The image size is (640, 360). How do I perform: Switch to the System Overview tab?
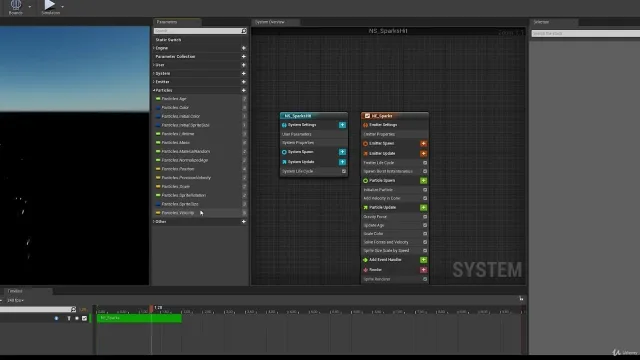tap(276, 22)
